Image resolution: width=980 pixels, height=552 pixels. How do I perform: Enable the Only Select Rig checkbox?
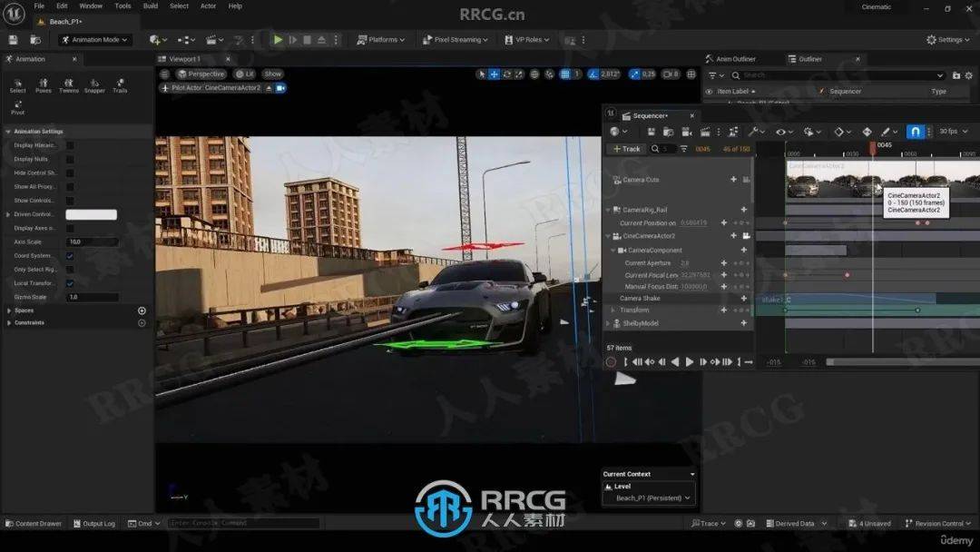pyautogui.click(x=70, y=270)
